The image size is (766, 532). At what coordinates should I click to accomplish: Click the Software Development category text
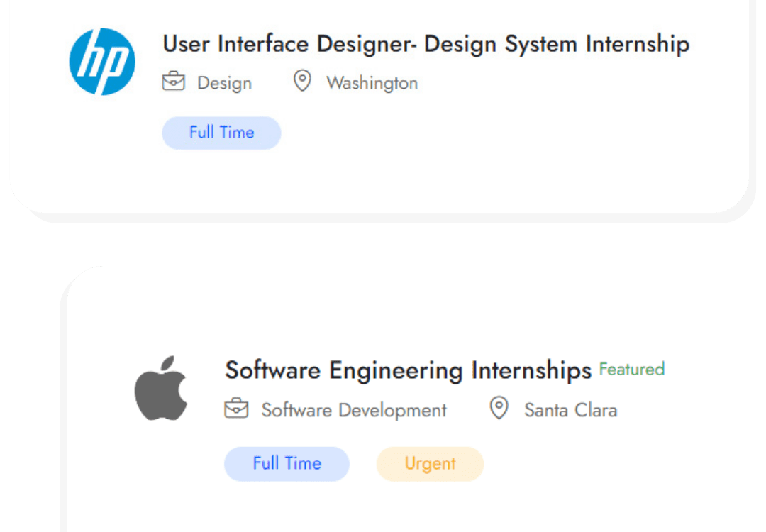click(x=354, y=411)
